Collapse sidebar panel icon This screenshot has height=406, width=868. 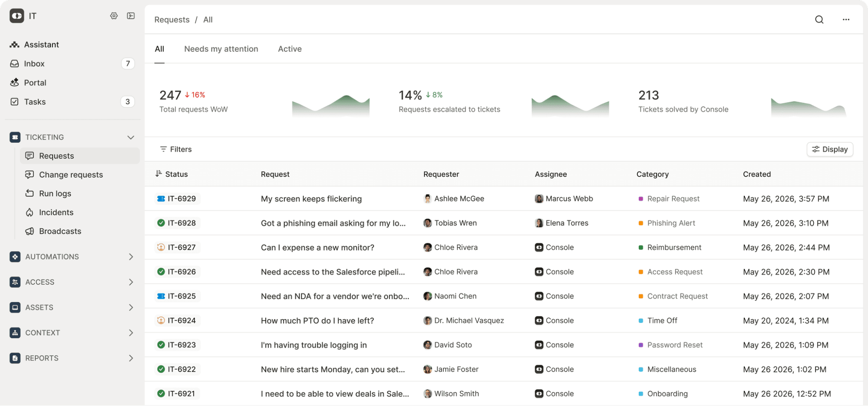click(131, 16)
